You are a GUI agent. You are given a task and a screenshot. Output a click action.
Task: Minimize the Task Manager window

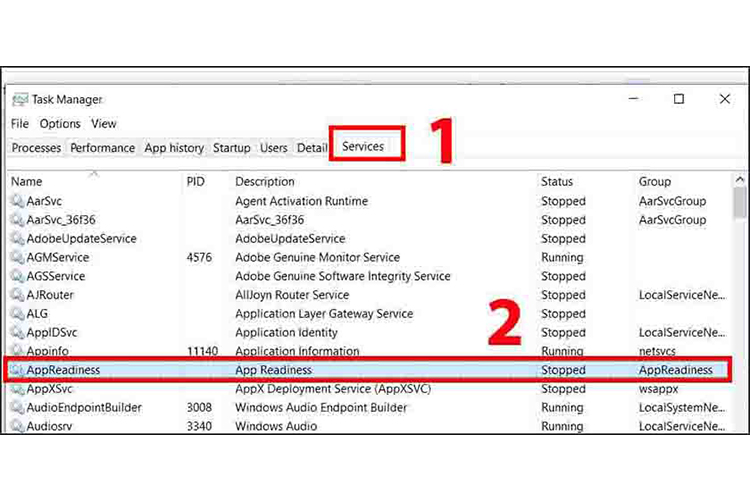[x=634, y=99]
